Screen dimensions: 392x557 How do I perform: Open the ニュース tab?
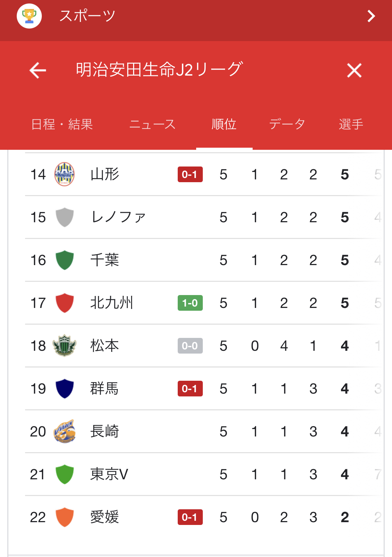point(152,124)
